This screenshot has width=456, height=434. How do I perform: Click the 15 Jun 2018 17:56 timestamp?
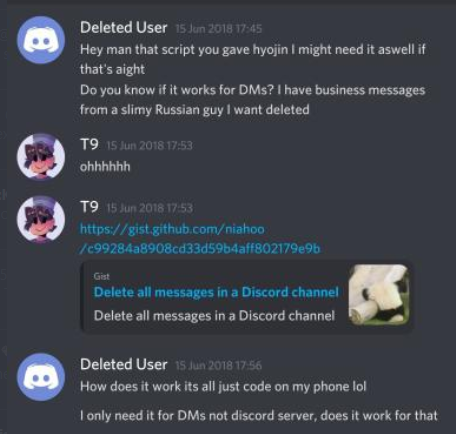[x=218, y=366]
